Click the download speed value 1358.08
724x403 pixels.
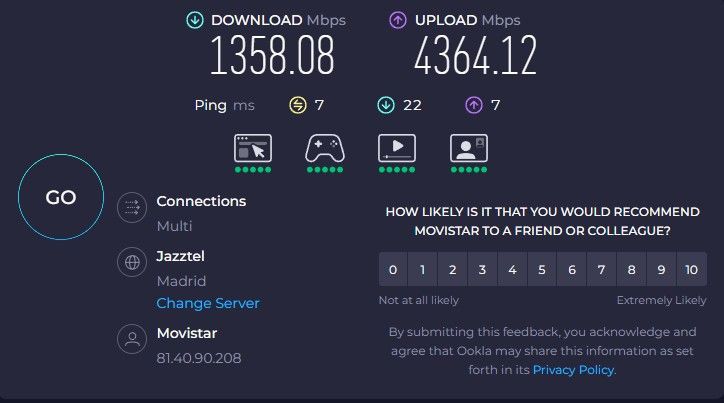click(272, 56)
